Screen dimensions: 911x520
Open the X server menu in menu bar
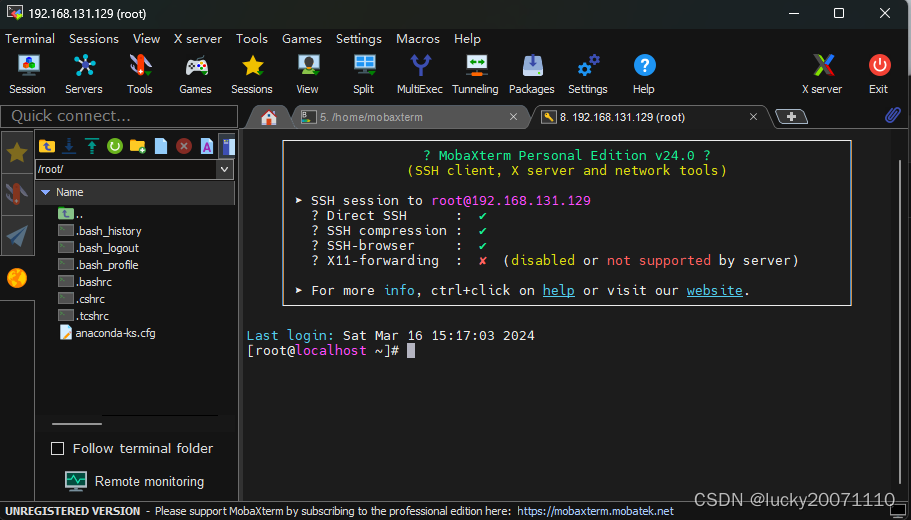point(198,39)
